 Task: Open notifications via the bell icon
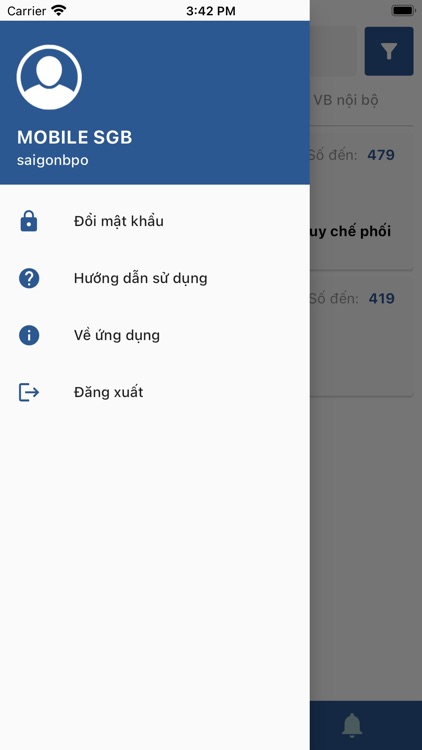coord(352,725)
